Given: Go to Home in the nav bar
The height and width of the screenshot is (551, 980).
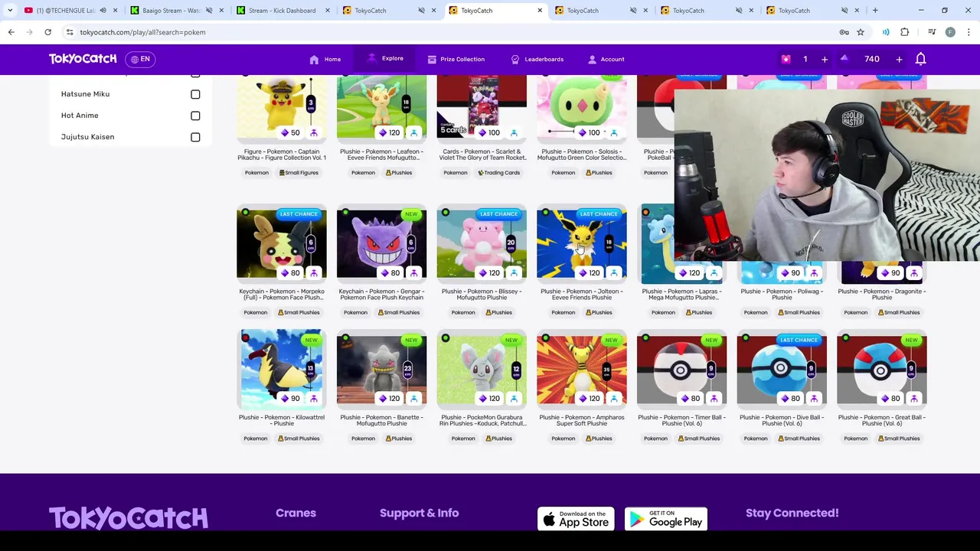Looking at the screenshot, I should click(325, 59).
